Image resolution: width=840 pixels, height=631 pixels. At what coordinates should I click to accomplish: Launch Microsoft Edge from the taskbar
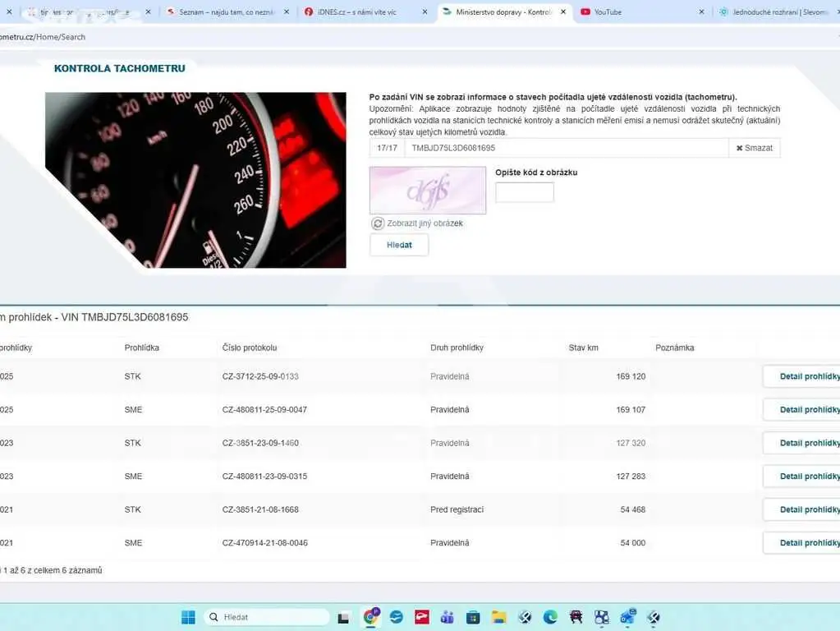point(550,618)
